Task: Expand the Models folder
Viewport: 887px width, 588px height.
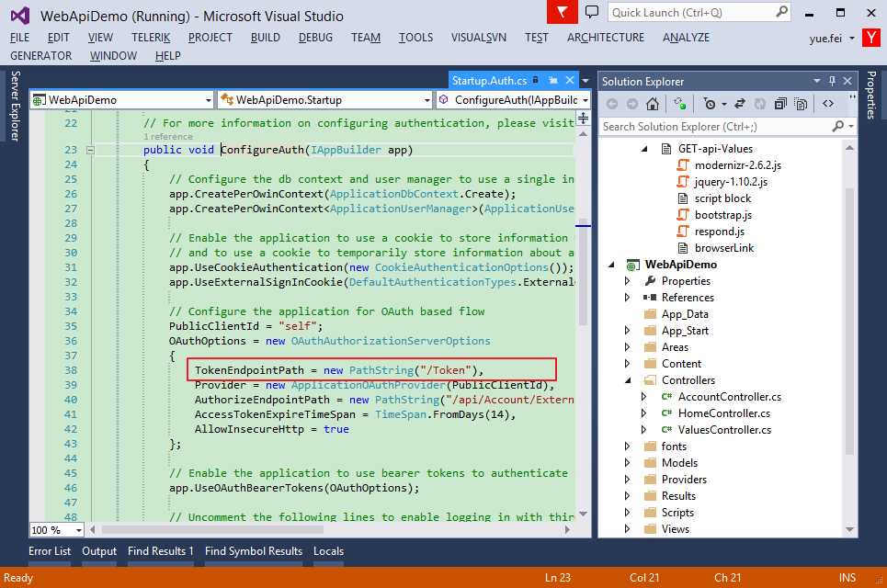Action: point(627,463)
